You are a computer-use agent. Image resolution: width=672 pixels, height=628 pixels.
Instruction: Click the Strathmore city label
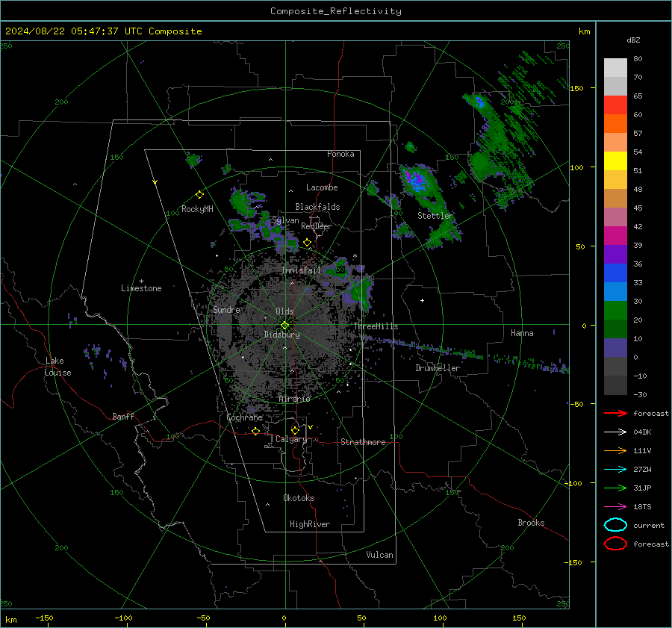click(363, 442)
